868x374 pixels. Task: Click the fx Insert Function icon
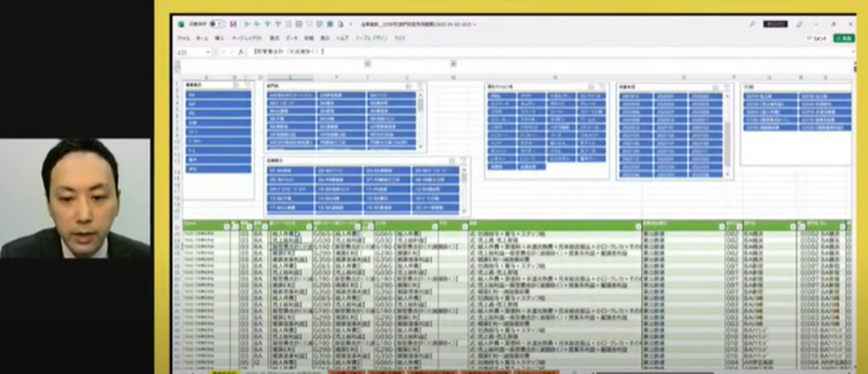point(241,52)
